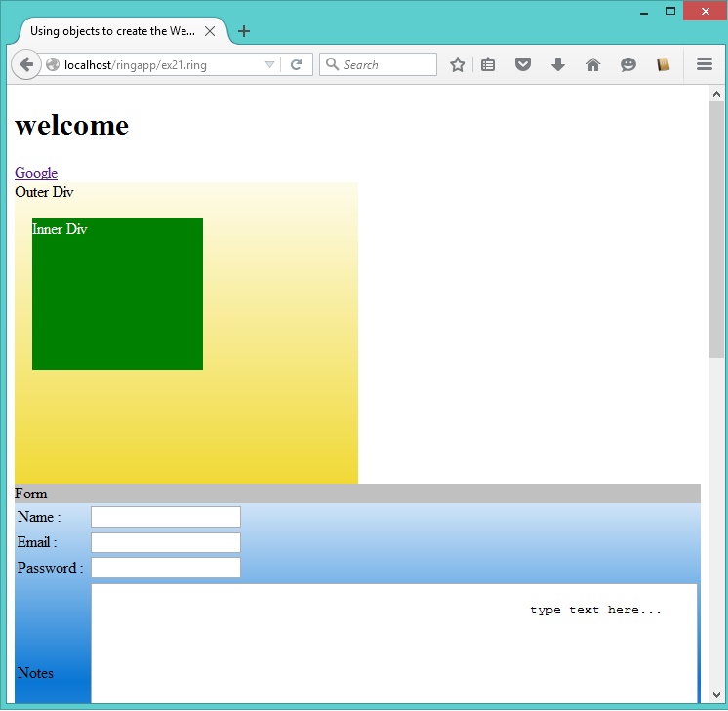728x711 pixels.
Task: Bookmark this page with the star icon
Action: click(x=457, y=65)
